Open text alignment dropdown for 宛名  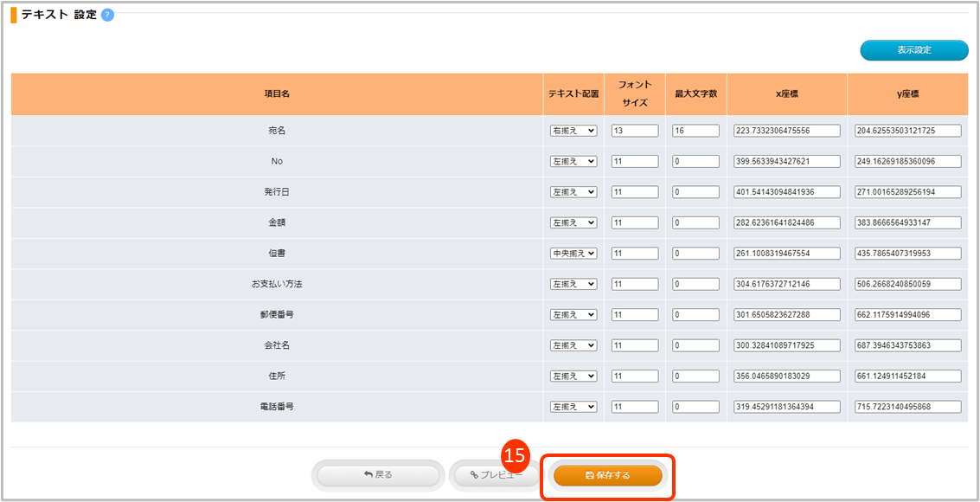pos(573,131)
